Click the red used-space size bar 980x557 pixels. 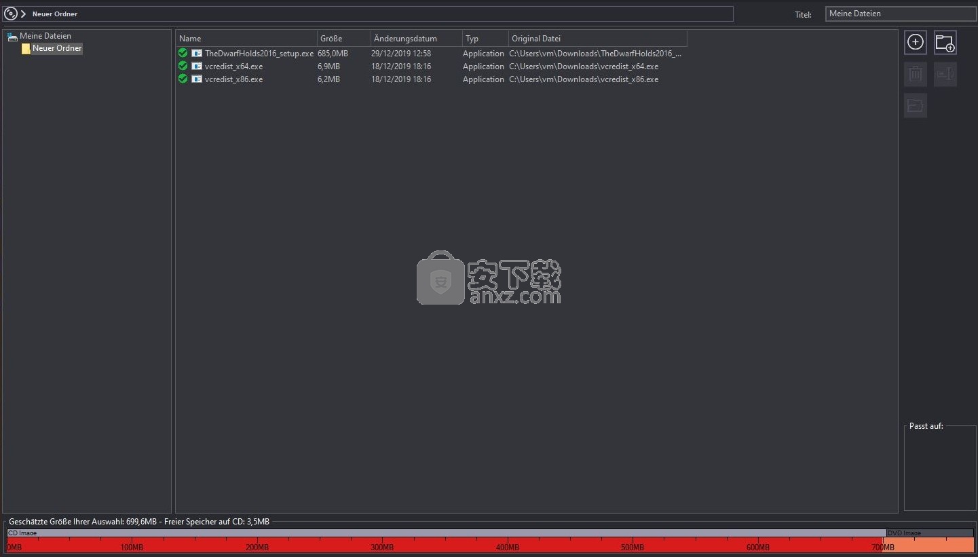(x=446, y=545)
